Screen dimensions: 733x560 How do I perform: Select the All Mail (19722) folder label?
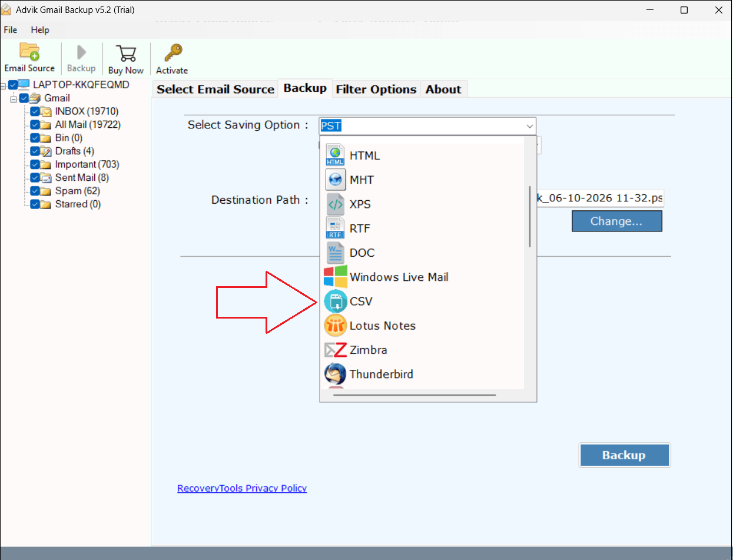(x=88, y=125)
